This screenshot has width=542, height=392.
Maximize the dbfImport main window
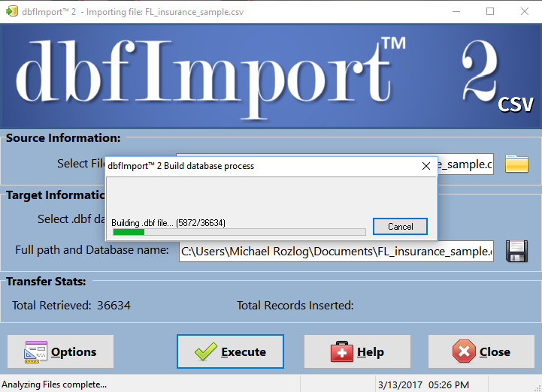[x=490, y=11]
